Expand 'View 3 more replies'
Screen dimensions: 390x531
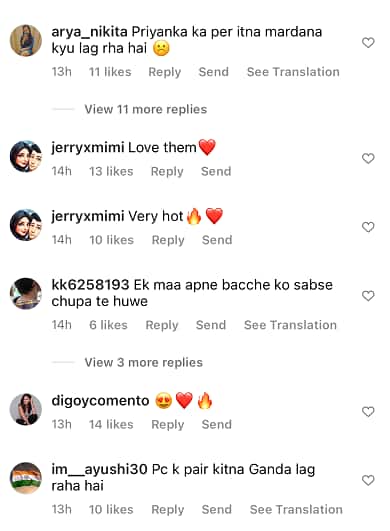click(x=144, y=362)
